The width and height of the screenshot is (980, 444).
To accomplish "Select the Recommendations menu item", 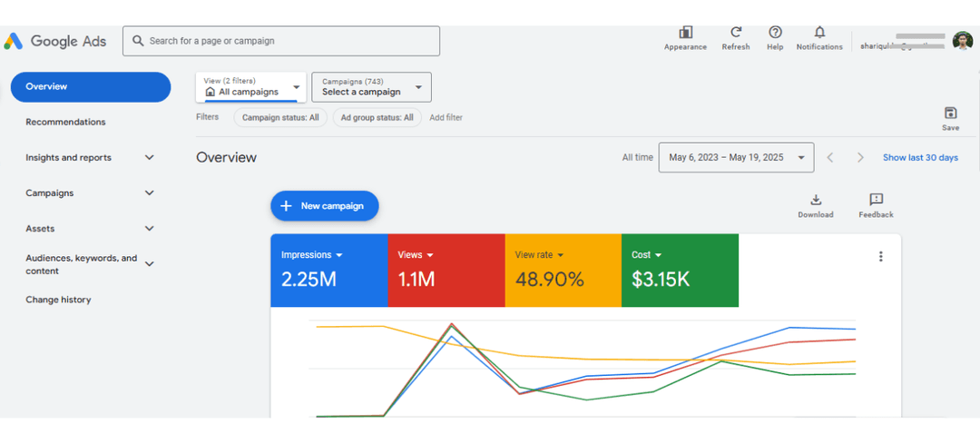I will coord(65,123).
